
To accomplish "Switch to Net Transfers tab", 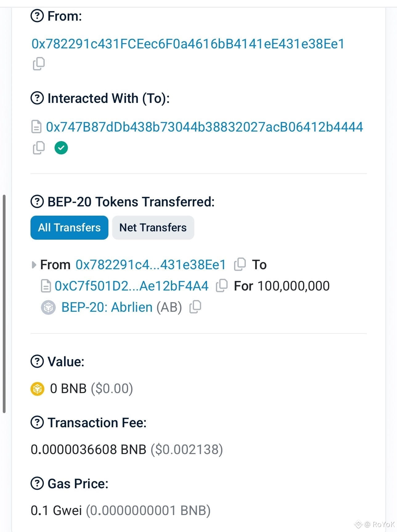I will point(153,227).
